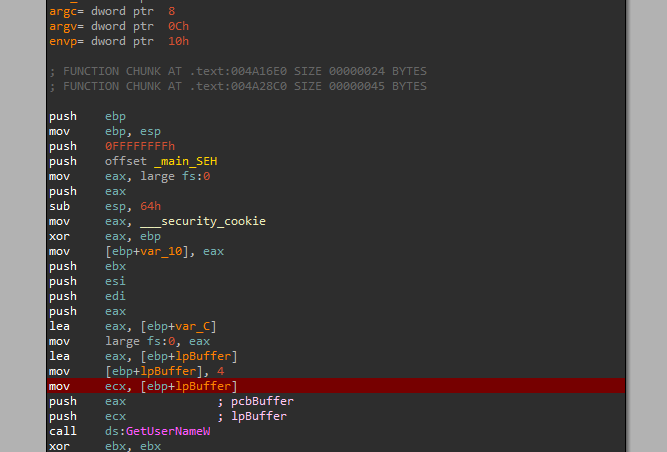
Task: Select the push 0FFFFFFFFh value
Action: [140, 146]
